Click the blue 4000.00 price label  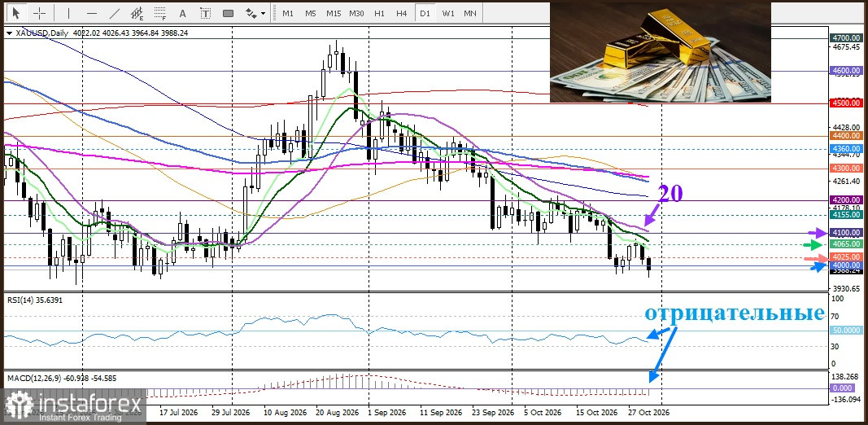click(846, 266)
